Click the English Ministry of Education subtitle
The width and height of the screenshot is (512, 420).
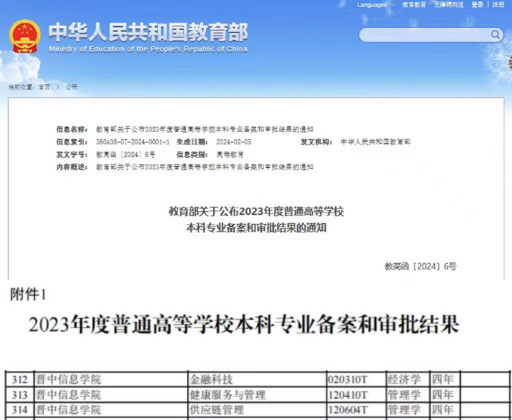pos(147,49)
